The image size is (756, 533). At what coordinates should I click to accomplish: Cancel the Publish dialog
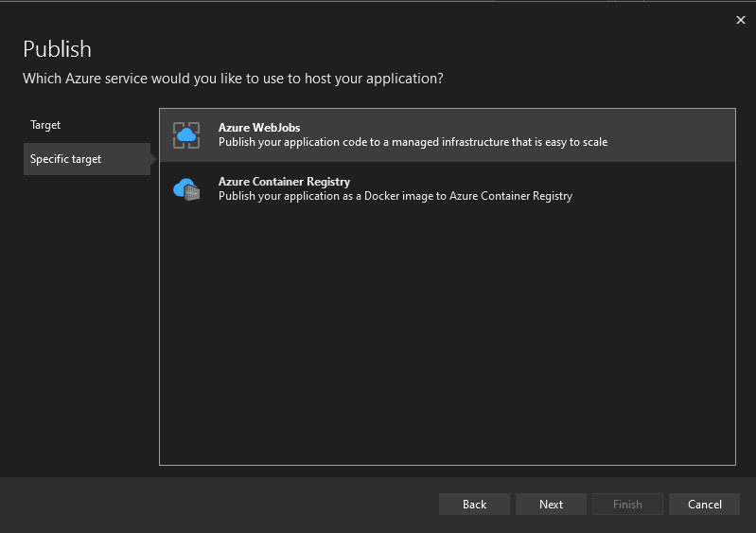coord(704,504)
